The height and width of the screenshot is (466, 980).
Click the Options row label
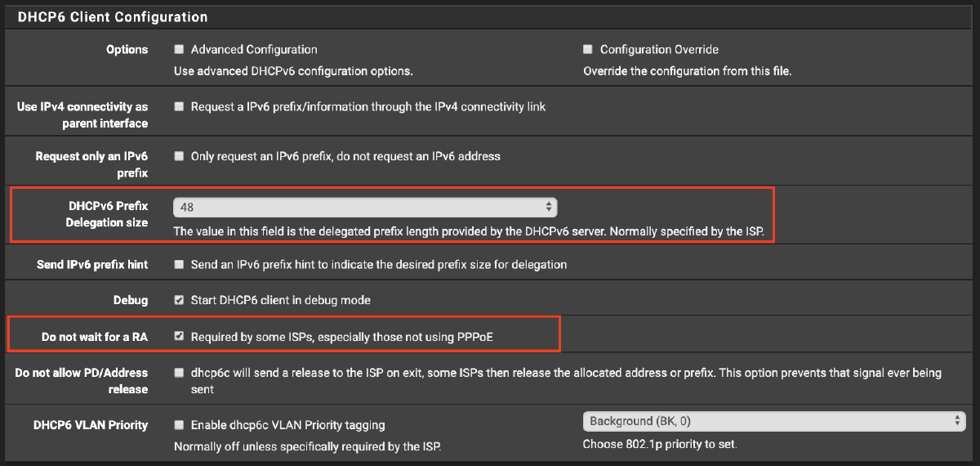[127, 50]
